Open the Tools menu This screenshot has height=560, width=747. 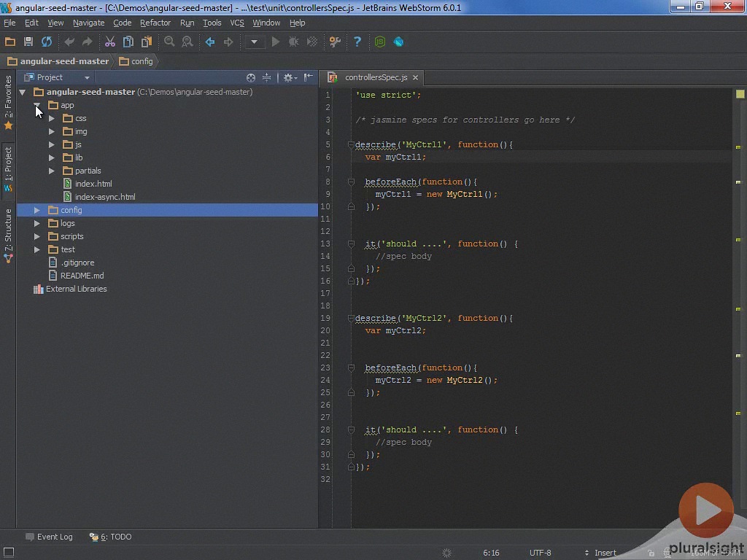click(x=212, y=23)
